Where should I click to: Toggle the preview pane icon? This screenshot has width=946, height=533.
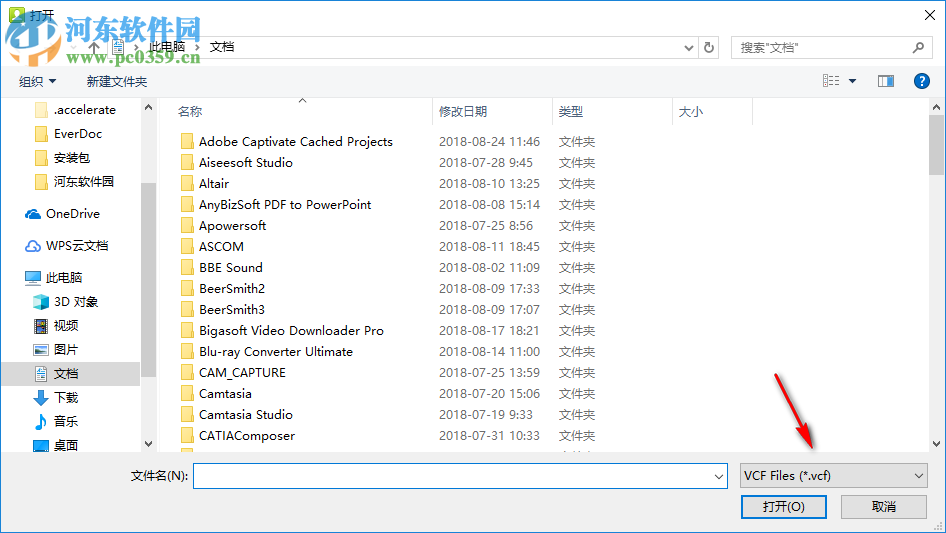(x=886, y=81)
